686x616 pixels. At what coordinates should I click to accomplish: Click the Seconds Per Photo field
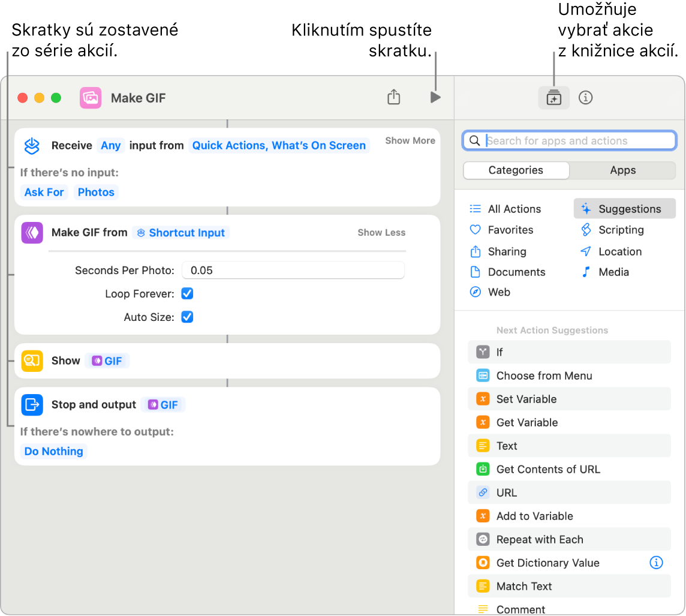pos(293,271)
